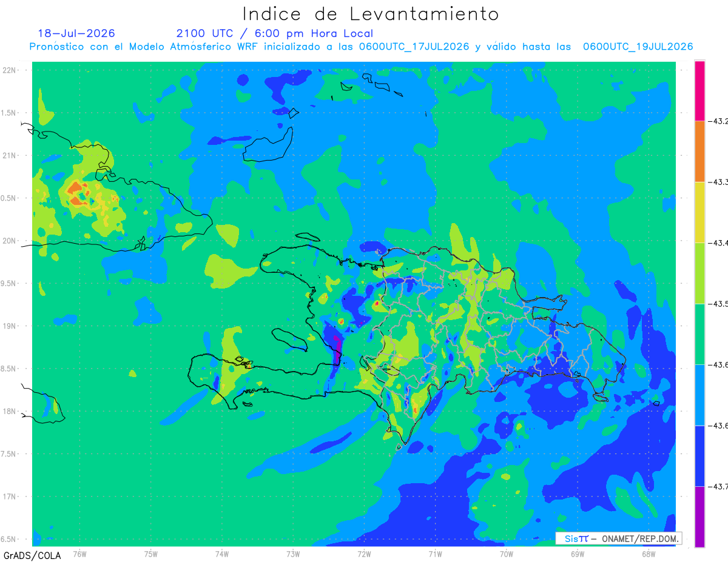Click the '1.5N' latitude label
728x562 pixels.
click(x=8, y=113)
